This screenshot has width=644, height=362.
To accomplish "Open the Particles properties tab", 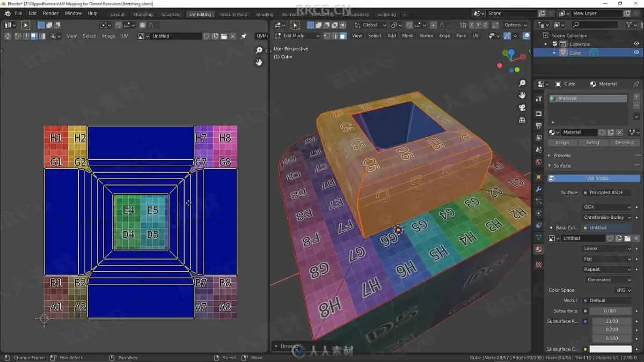I will [x=539, y=201].
